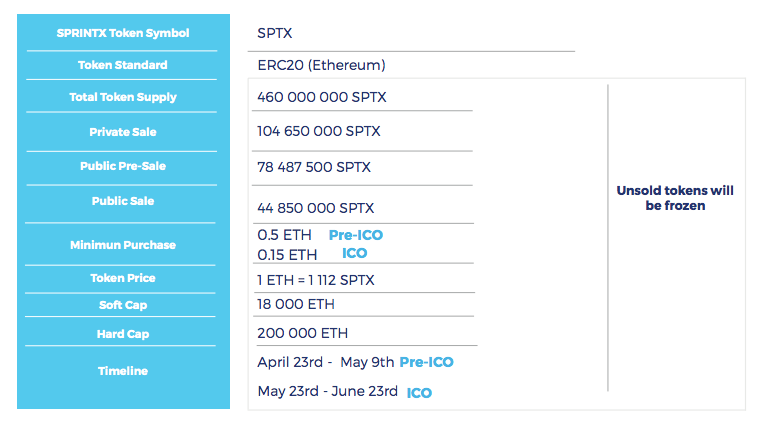This screenshot has width=770, height=427.
Task: Click the Unsold tokens will be frozen note
Action: [675, 198]
